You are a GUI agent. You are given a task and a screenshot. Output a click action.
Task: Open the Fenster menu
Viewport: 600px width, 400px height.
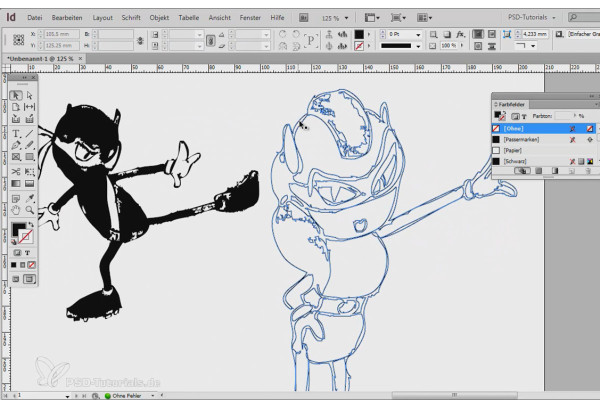(250, 18)
